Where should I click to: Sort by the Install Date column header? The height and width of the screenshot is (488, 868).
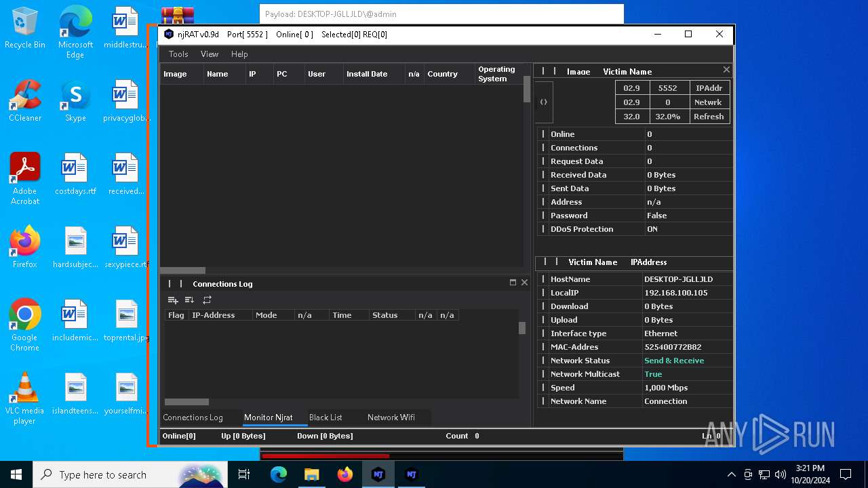(374, 74)
